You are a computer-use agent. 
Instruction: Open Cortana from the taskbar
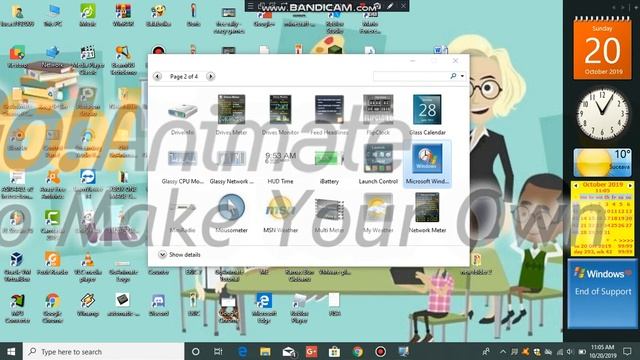coord(196,351)
